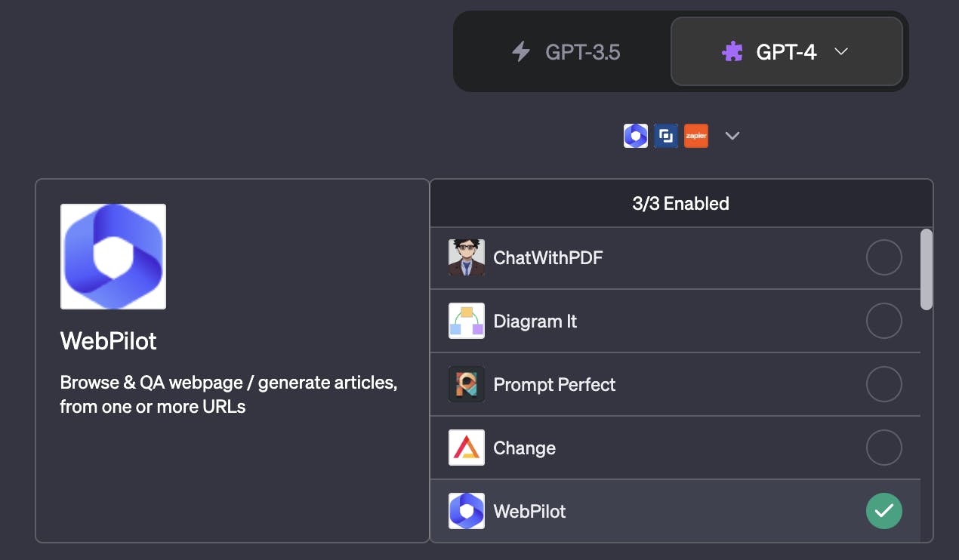This screenshot has width=959, height=560.
Task: Click the WebPilot icon in enabled plugins row
Action: (636, 136)
